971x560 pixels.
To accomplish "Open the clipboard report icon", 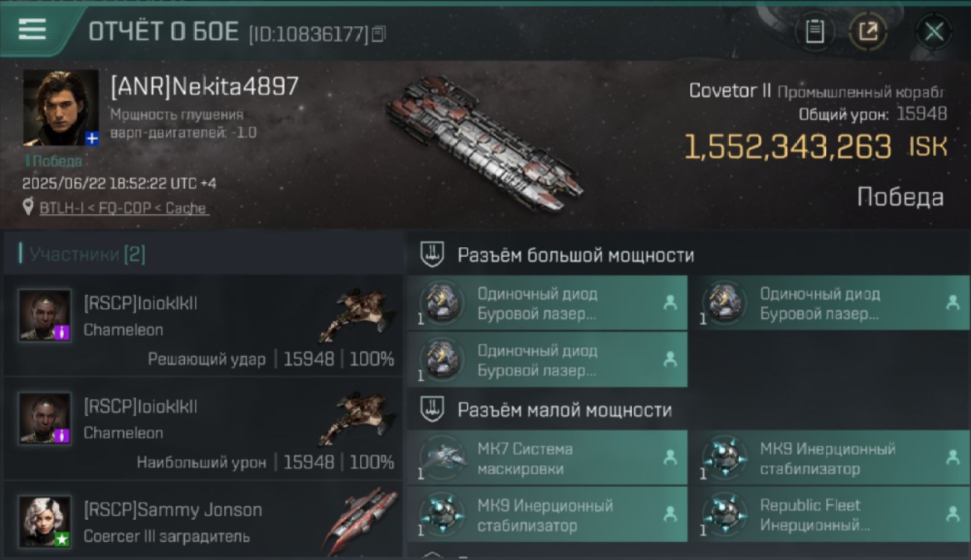I will click(815, 32).
